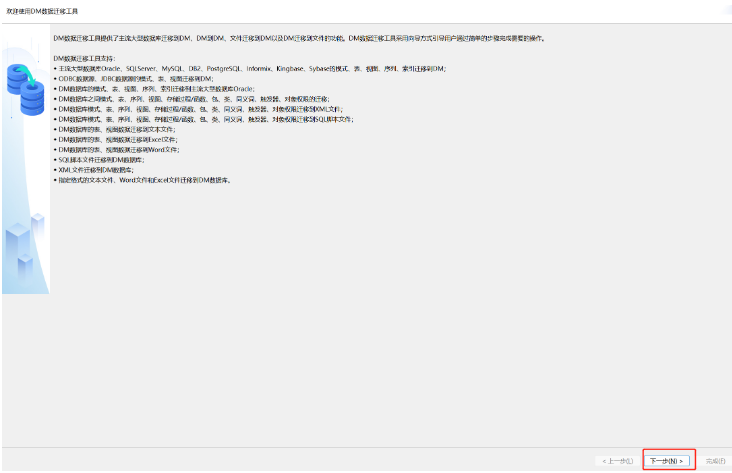Click the line about migrating to Word file
The height and width of the screenshot is (473, 732).
tap(116, 150)
